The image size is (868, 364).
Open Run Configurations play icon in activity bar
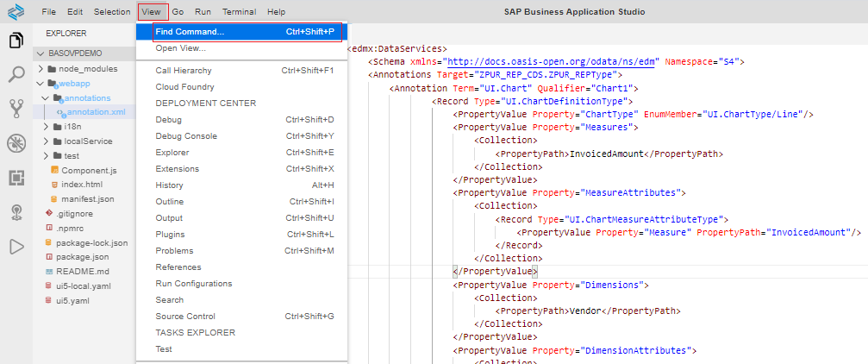[x=16, y=247]
